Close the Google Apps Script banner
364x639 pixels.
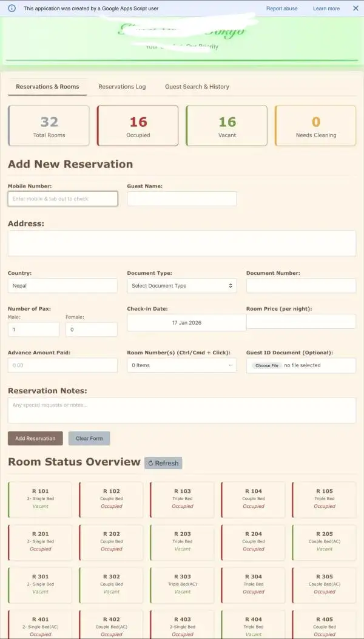[356, 8]
